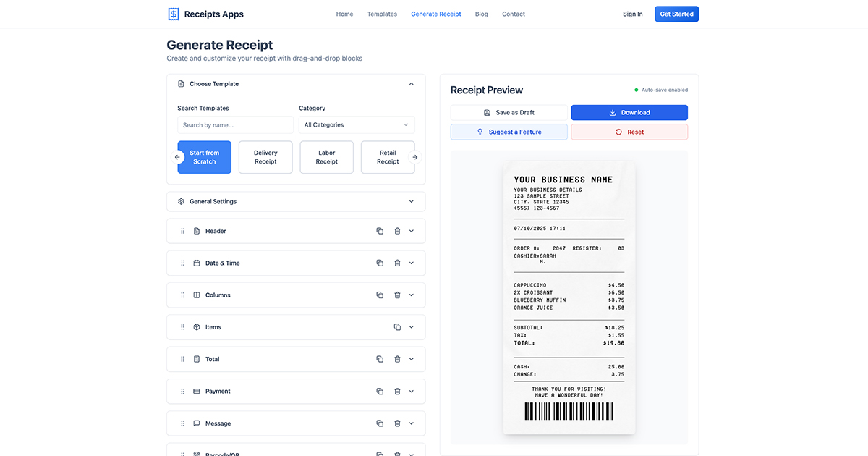The width and height of the screenshot is (868, 456).
Task: Duplicate the Total block
Action: pyautogui.click(x=380, y=358)
